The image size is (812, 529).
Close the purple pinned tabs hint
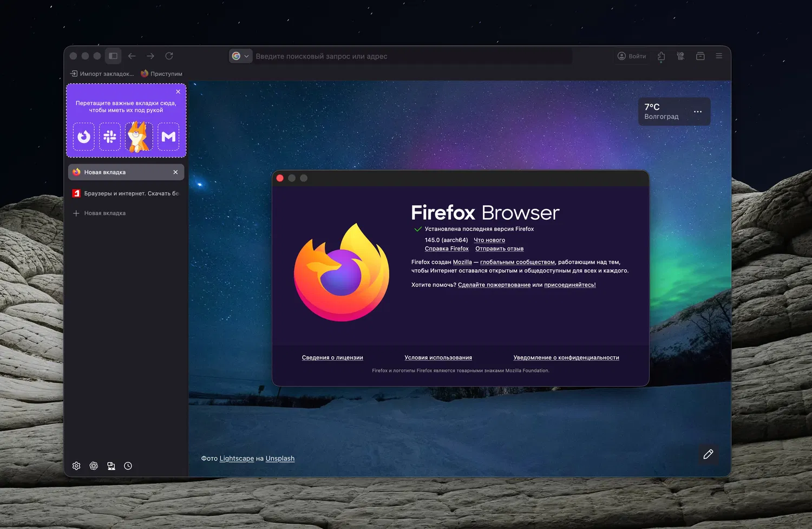click(178, 92)
